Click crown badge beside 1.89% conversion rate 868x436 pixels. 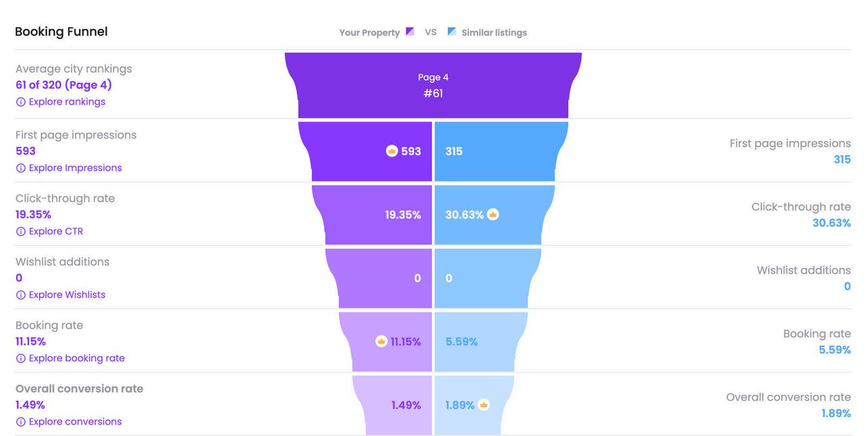(x=483, y=405)
